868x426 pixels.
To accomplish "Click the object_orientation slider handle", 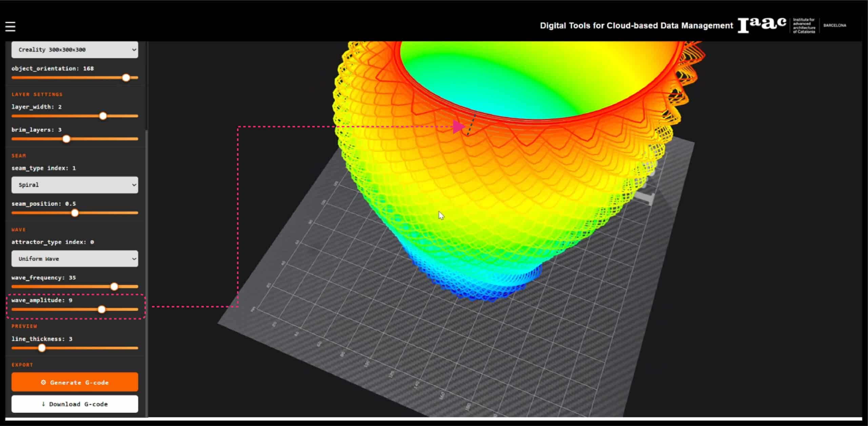I will coord(126,78).
